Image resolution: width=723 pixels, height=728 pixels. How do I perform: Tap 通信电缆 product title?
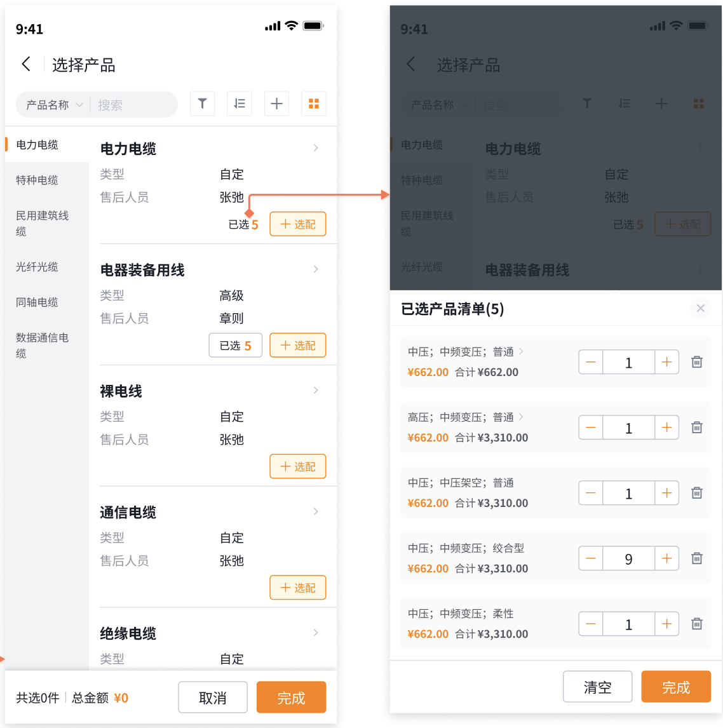click(128, 512)
